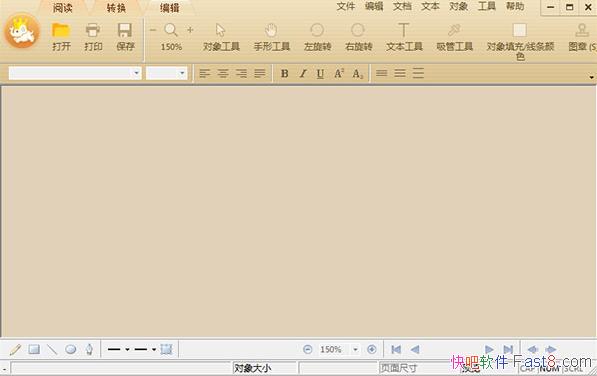This screenshot has width=597, height=376.
Task: Click bottom zoom in circle button
Action: coord(372,349)
